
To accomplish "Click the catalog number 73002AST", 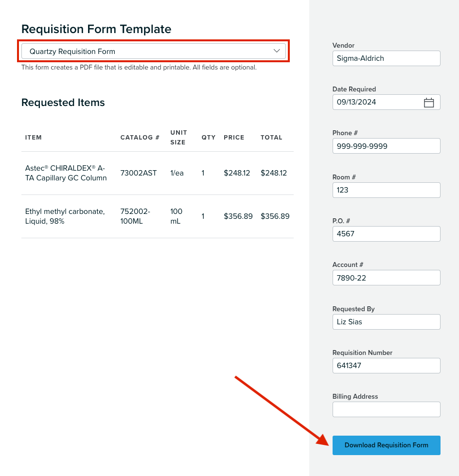I will point(139,173).
